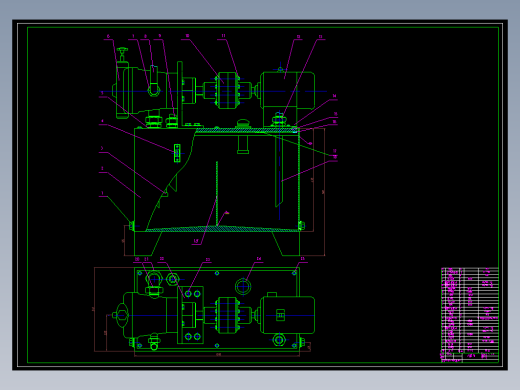Click the coupling in the top view
Screen dimensions: 520x390
click(227, 315)
